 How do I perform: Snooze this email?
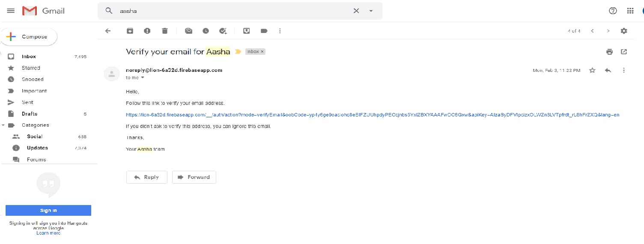[x=206, y=31]
